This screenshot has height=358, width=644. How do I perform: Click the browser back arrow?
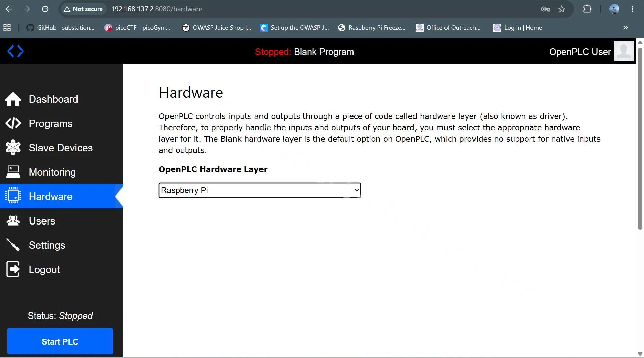pos(9,9)
